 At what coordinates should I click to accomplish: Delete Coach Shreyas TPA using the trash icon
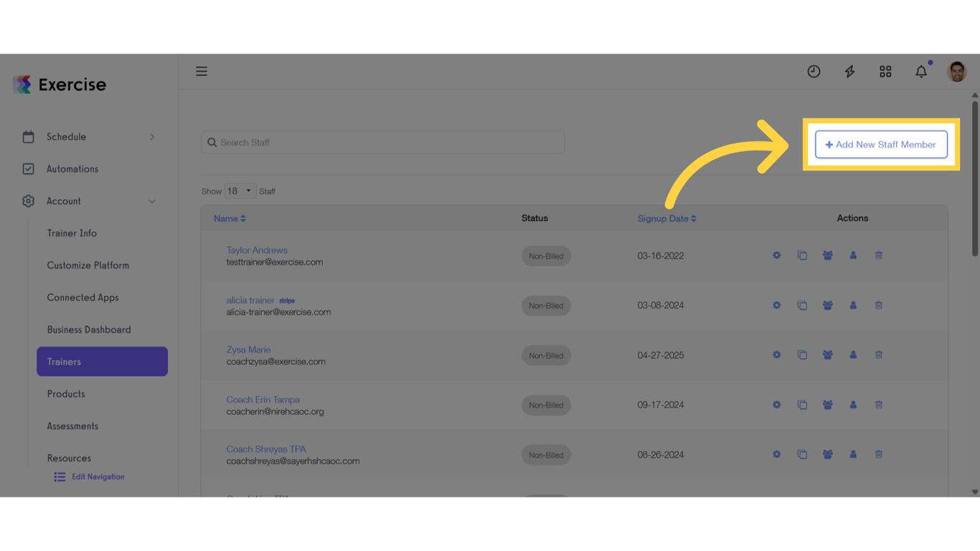[878, 454]
